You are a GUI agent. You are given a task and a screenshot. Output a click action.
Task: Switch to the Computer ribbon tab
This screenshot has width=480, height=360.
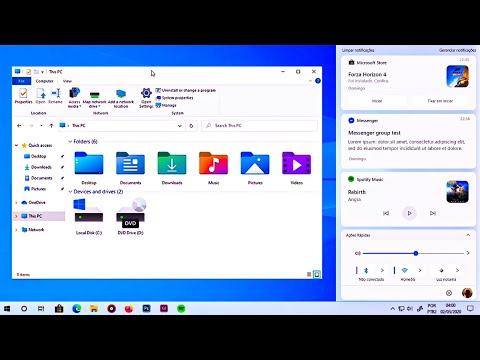44,81
